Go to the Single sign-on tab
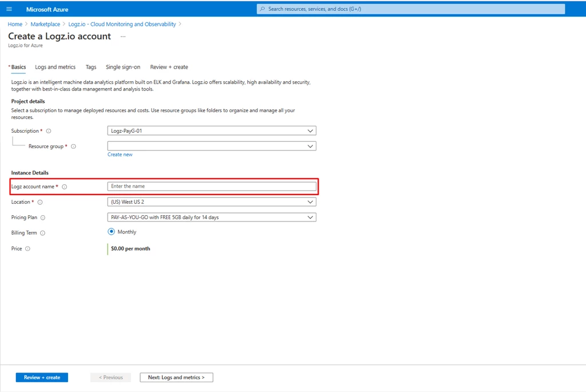This screenshot has height=392, width=586. coord(123,67)
